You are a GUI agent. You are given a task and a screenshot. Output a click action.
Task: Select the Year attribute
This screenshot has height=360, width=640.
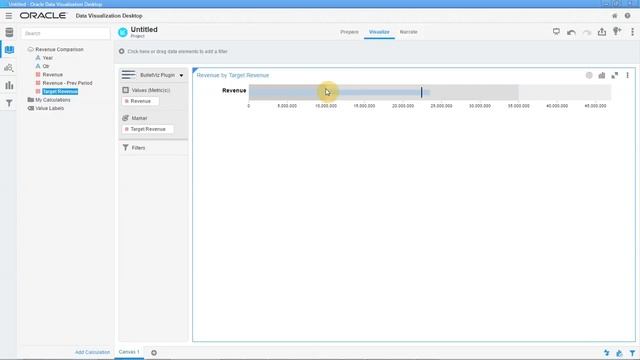click(x=47, y=58)
